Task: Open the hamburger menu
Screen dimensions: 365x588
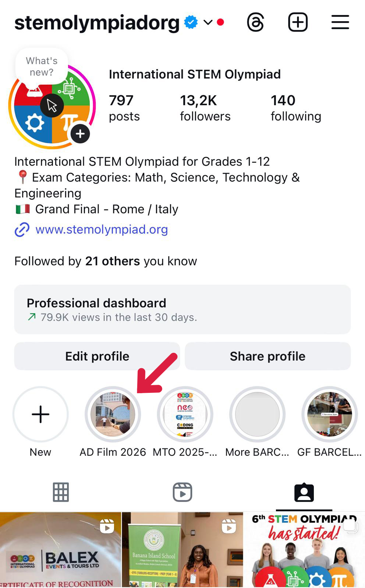Action: [340, 22]
